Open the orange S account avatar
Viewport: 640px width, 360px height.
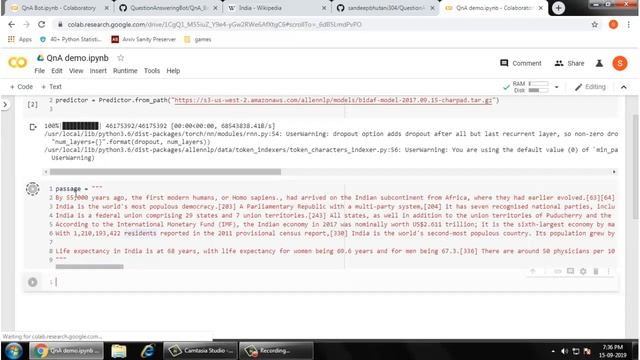coord(620,63)
